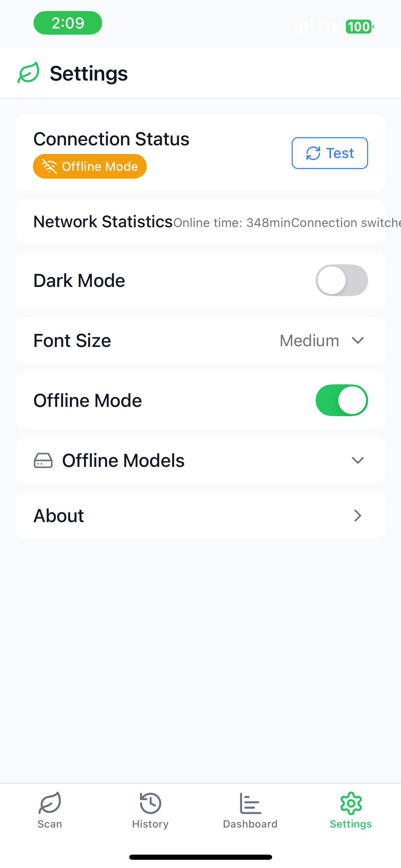Switch to the Dashboard tab label

(250, 824)
